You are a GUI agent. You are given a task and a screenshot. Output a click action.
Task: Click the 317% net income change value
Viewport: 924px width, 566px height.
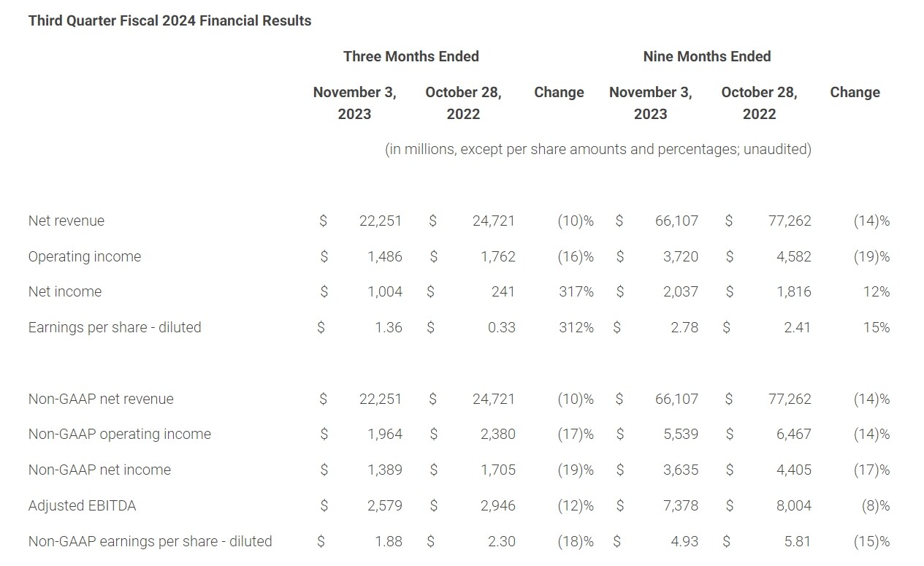click(x=576, y=291)
